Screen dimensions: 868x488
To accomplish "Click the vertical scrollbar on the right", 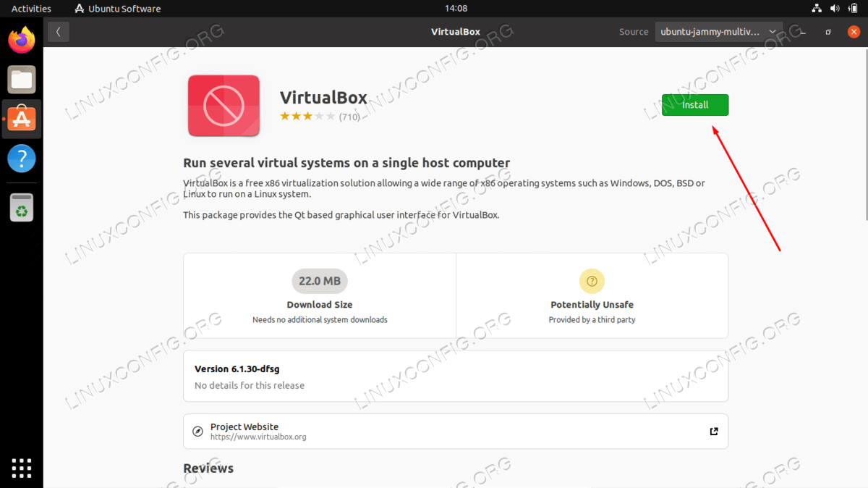I will [x=865, y=135].
